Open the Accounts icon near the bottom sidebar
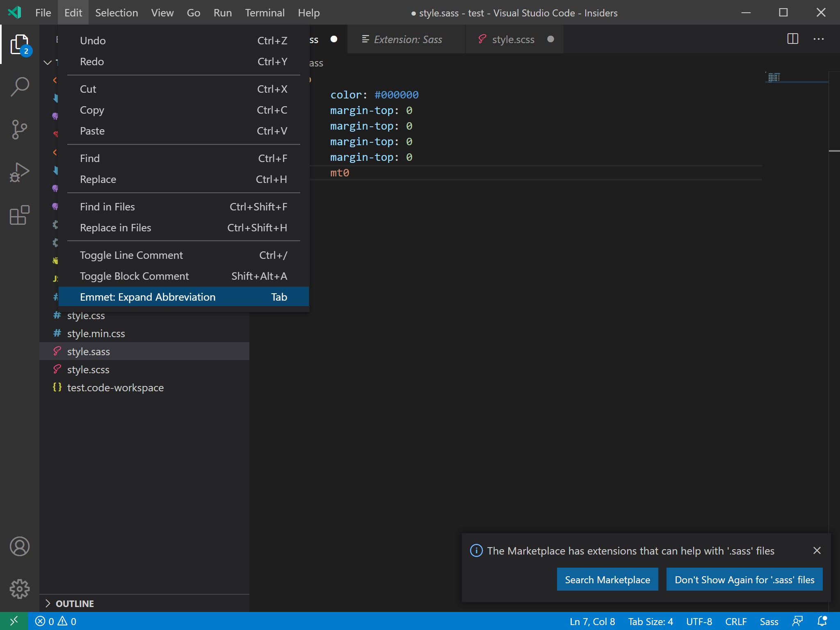840x630 pixels. click(19, 546)
